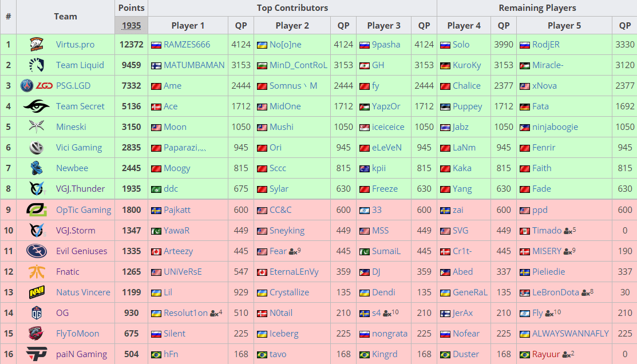Screen dimensions: 637x364
Task: Open the Evil Geniuses team link
Action: 82,251
